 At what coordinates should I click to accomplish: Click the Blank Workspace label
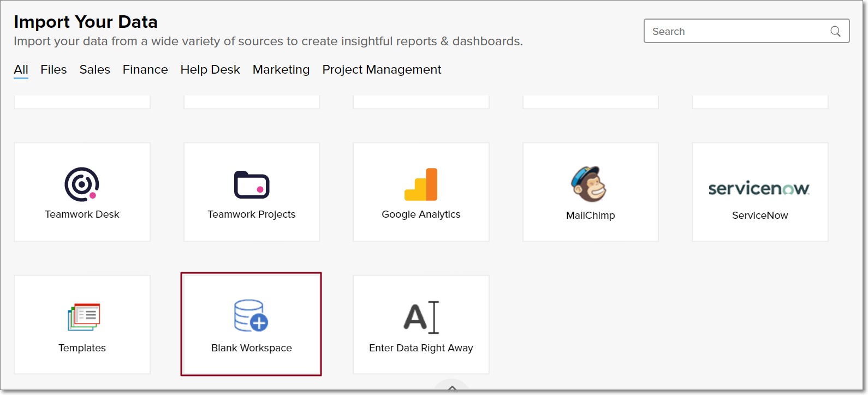252,348
